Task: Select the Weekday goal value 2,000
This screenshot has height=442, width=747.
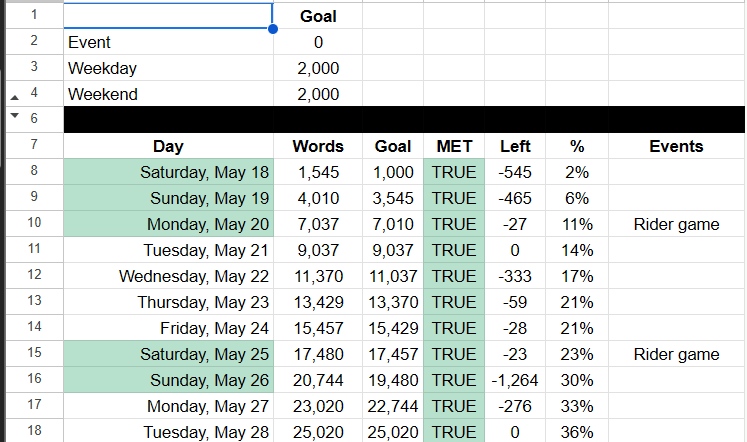Action: [318, 68]
